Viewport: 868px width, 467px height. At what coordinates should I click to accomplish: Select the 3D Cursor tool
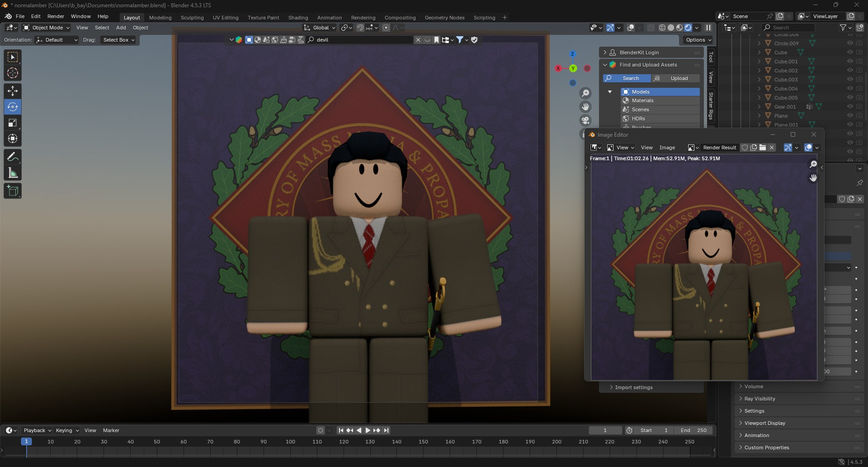click(13, 73)
